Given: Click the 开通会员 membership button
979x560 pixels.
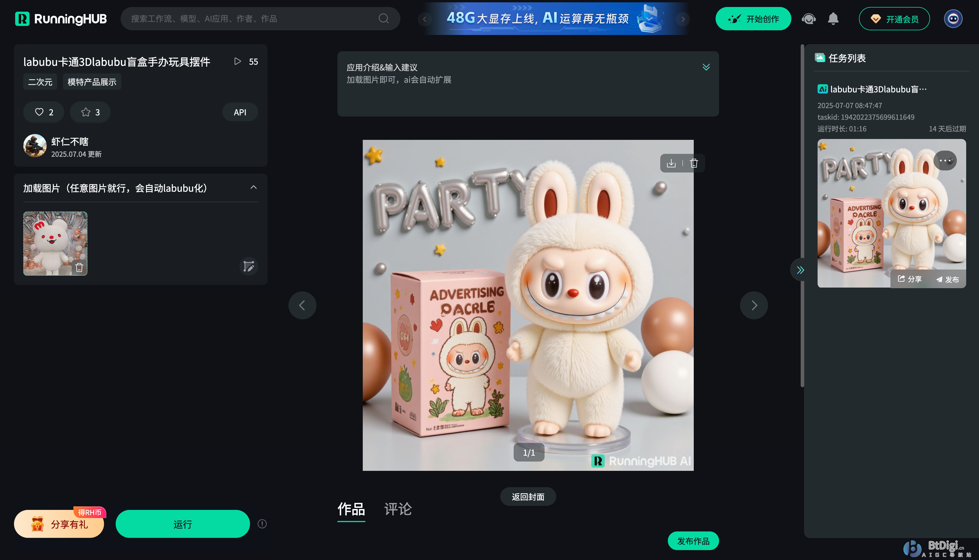Looking at the screenshot, I should (894, 19).
